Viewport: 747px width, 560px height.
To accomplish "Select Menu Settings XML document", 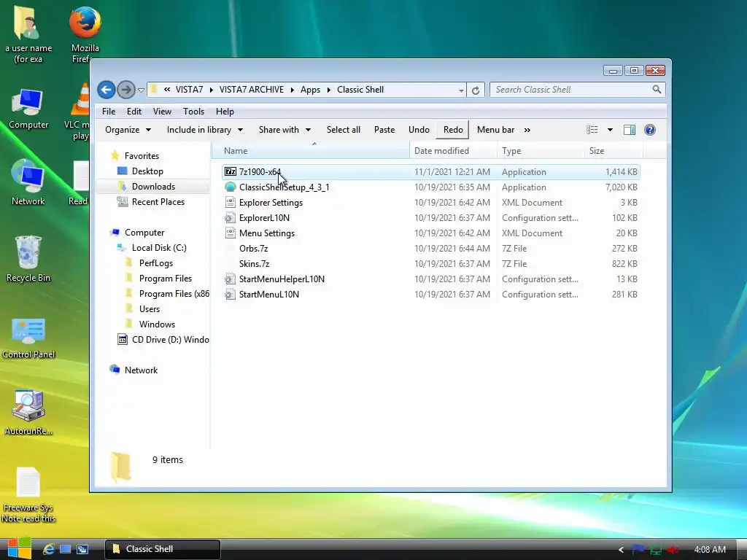I will (430, 233).
